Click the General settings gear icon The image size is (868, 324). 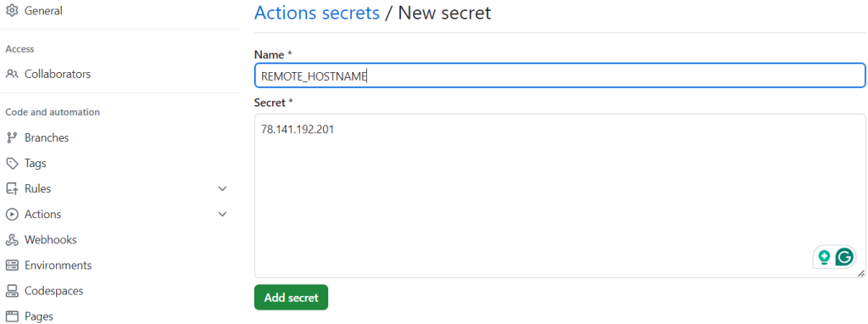click(x=12, y=10)
